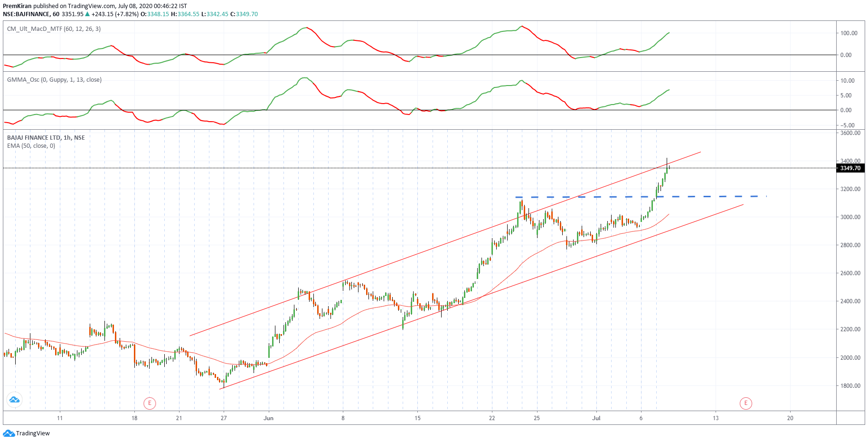Click the blue cloud watermark icon in chart
The image size is (868, 442).
pyautogui.click(x=14, y=400)
